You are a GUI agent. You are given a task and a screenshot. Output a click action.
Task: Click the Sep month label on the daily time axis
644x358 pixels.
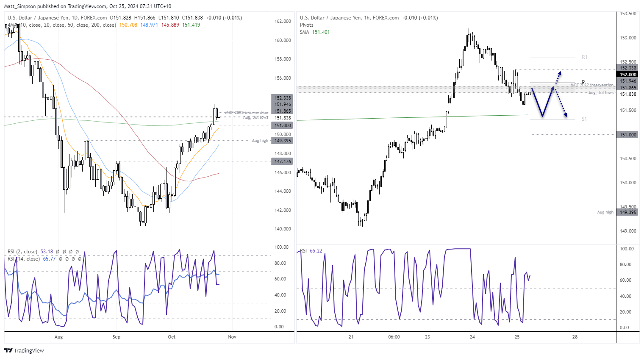[117, 337]
